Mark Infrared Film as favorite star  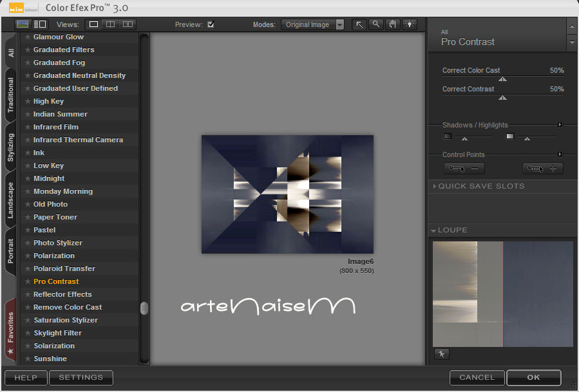[x=27, y=127]
